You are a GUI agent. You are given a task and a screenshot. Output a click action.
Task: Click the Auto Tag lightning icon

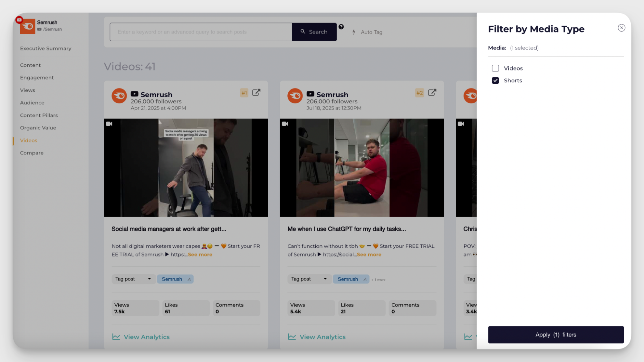pos(354,32)
